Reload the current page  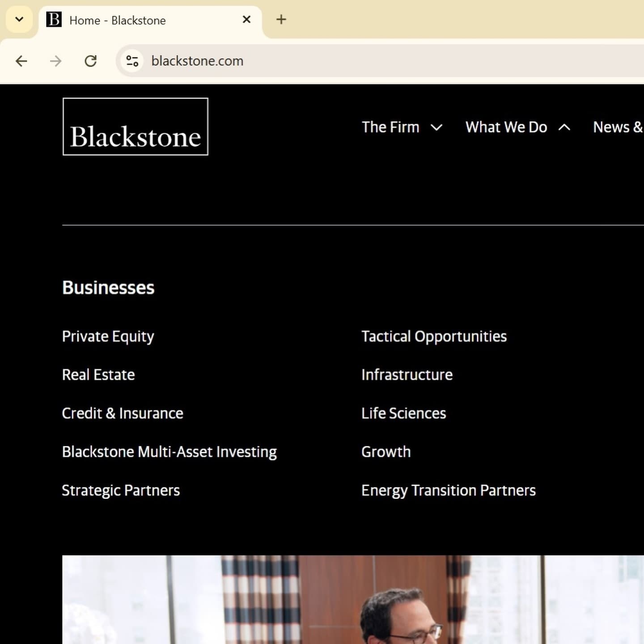coord(91,61)
